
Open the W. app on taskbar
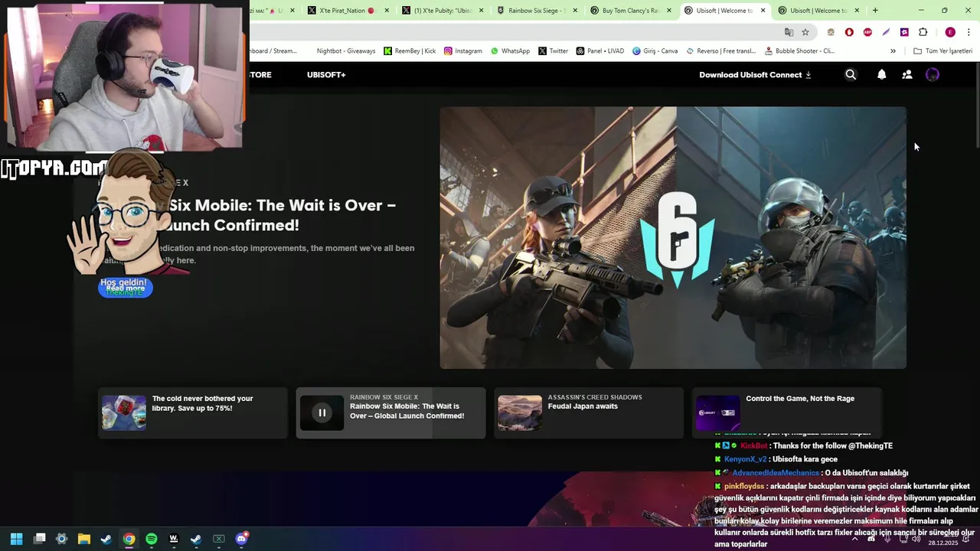[x=174, y=539]
